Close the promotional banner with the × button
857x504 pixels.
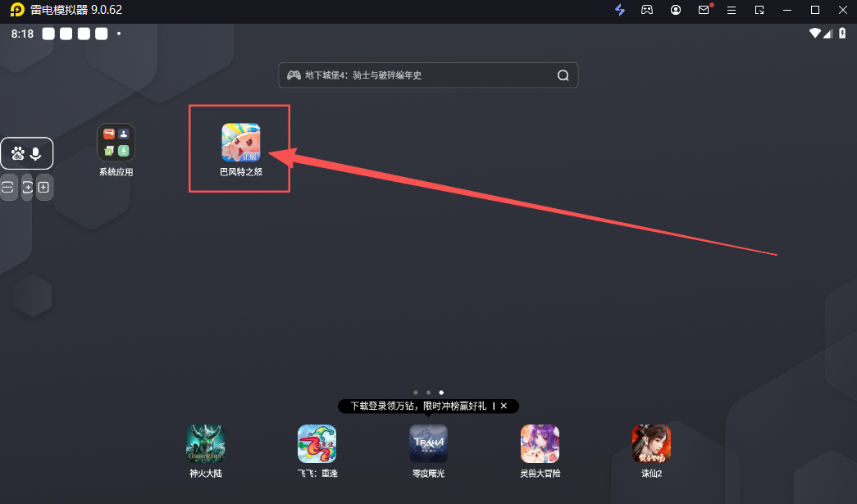[504, 406]
